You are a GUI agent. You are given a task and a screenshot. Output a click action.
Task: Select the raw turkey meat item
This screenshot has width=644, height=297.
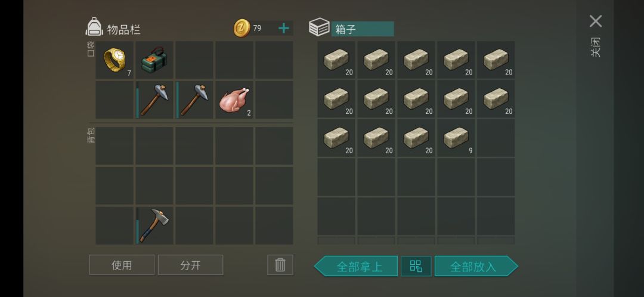coord(234,100)
